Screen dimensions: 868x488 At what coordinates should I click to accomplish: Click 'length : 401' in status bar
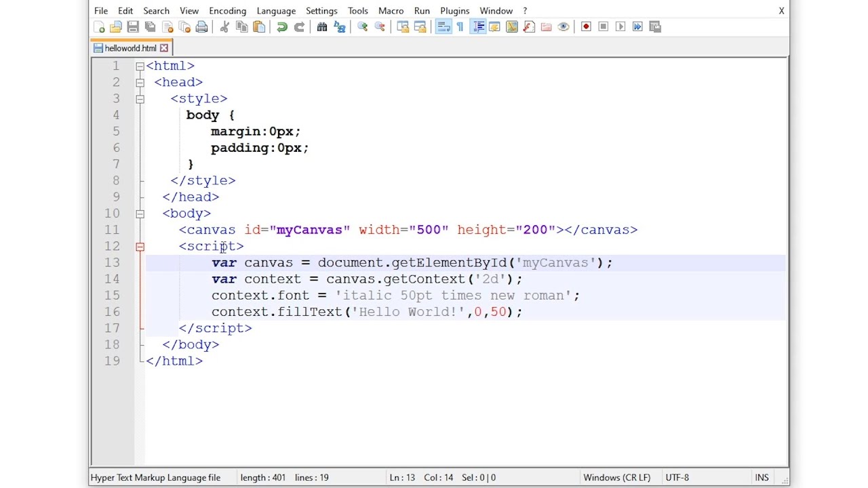coord(264,477)
